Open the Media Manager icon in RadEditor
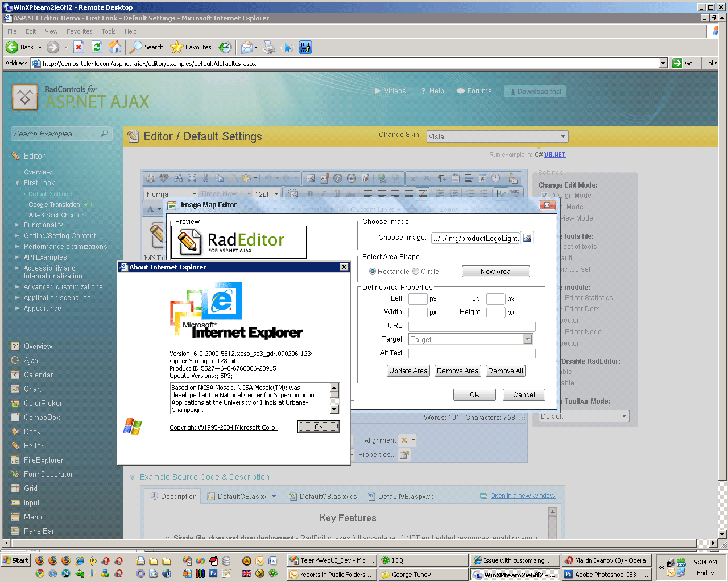Image resolution: width=728 pixels, height=582 pixels. tap(351, 178)
